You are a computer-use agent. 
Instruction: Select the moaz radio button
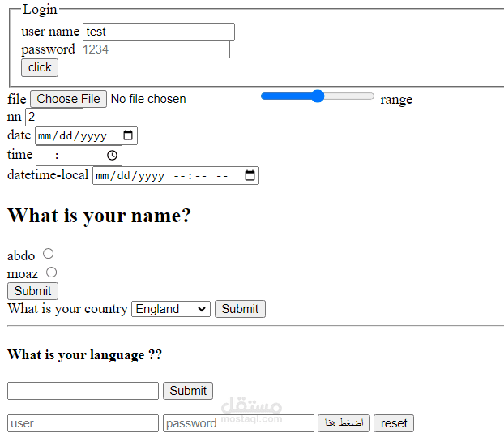click(51, 272)
